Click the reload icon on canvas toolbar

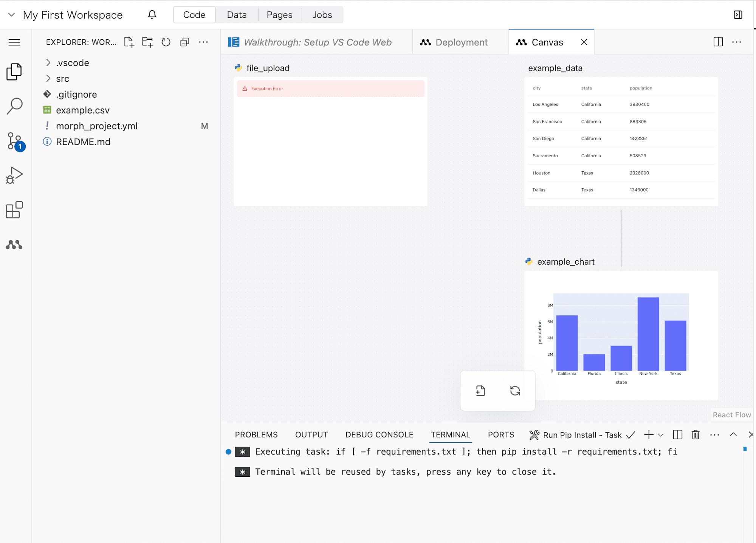pyautogui.click(x=515, y=391)
